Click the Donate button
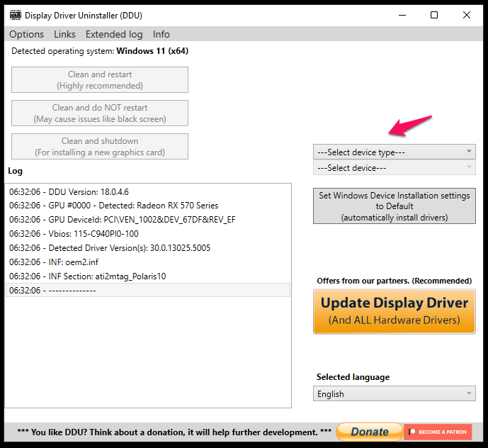 [370, 432]
